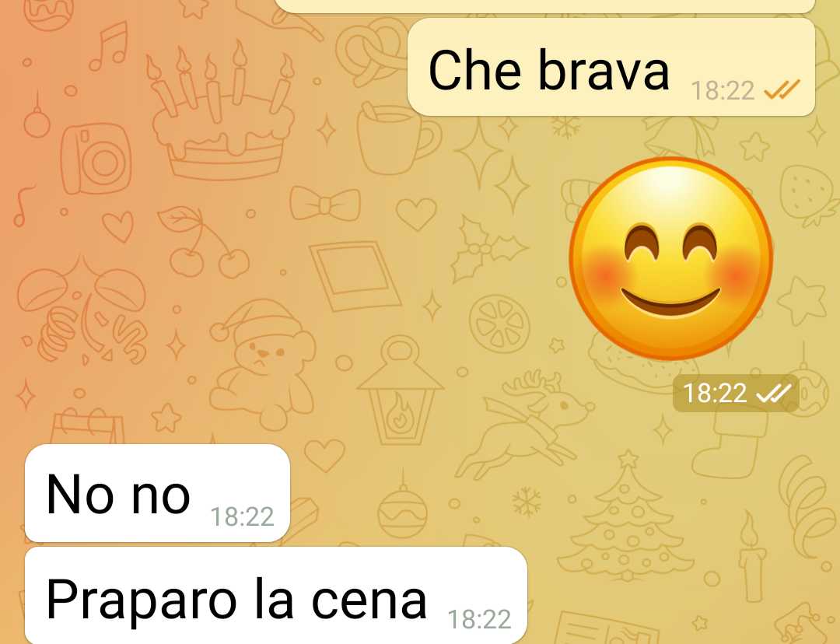Click the 18:22 timestamp on Praparo la cena
The width and height of the screenshot is (840, 644).
pyautogui.click(x=479, y=619)
